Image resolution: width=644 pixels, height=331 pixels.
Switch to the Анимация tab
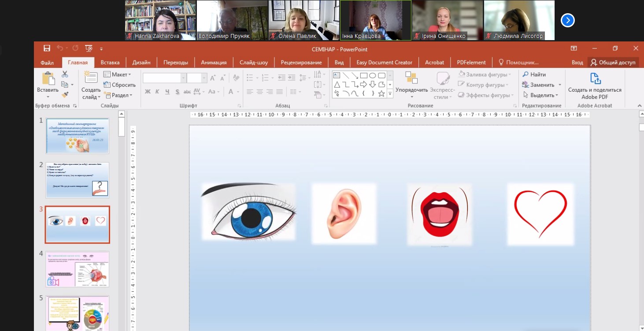(214, 62)
